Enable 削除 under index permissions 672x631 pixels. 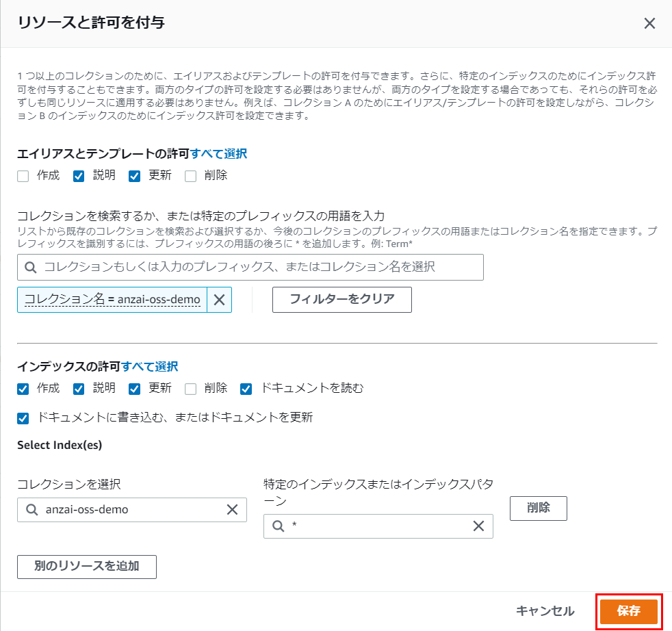click(x=191, y=389)
